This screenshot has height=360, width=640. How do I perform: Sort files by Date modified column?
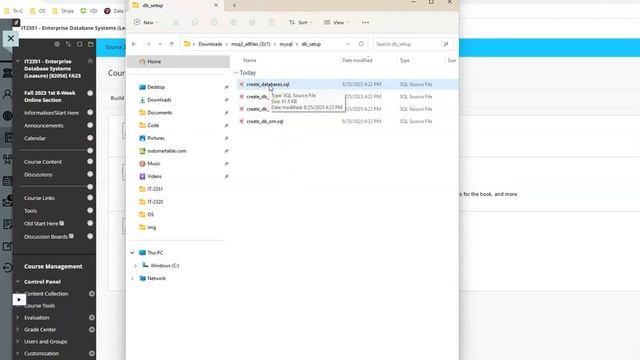coord(357,60)
